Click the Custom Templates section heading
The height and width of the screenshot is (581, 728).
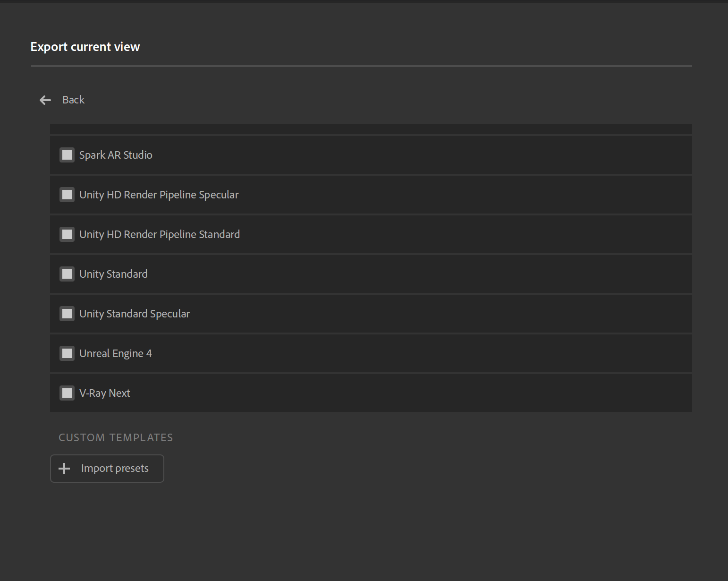coord(116,437)
